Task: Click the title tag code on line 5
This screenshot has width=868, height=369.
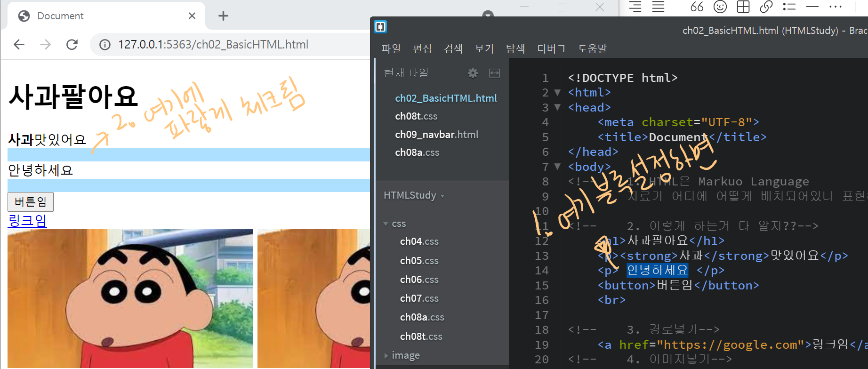Action: click(x=682, y=137)
